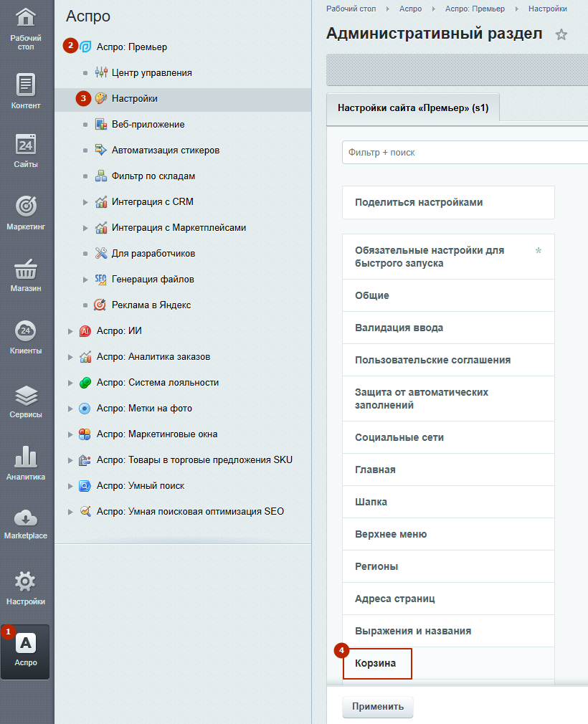Viewport: 588px width, 724px height.
Task: Click the Для разработчиков tools icon
Action: 100,253
